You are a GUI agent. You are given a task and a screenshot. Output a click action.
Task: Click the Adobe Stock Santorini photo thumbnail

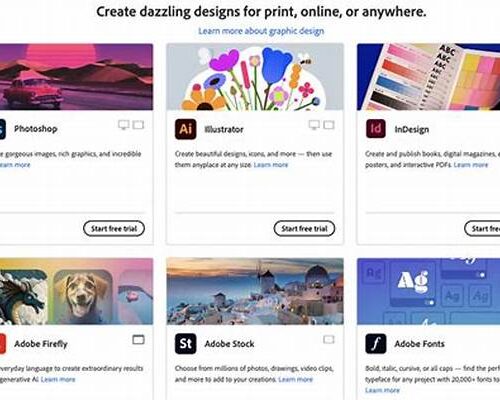point(255,291)
